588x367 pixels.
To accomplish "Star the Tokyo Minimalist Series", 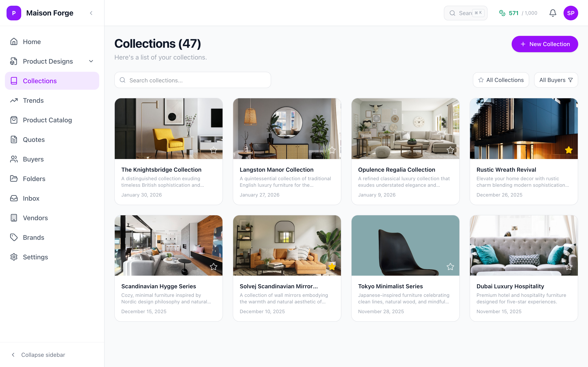I will (x=450, y=266).
